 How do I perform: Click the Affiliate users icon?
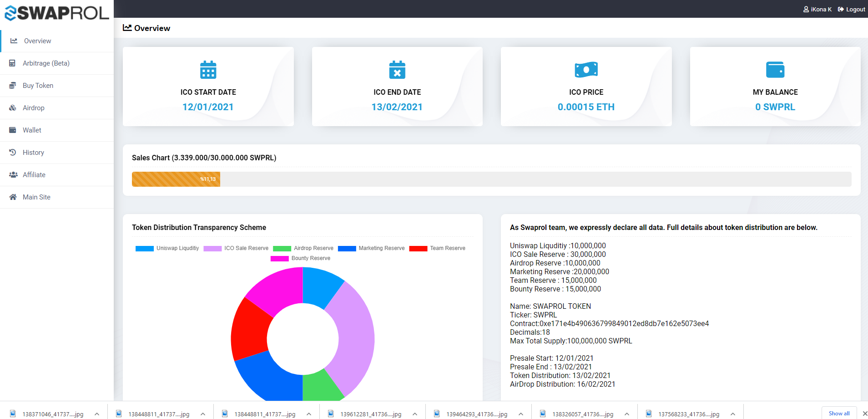pos(13,175)
